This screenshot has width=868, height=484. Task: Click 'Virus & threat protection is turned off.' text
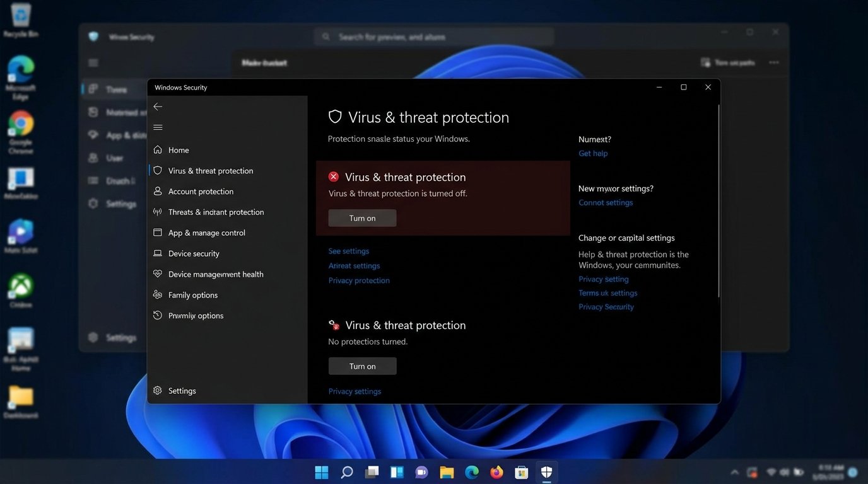398,193
